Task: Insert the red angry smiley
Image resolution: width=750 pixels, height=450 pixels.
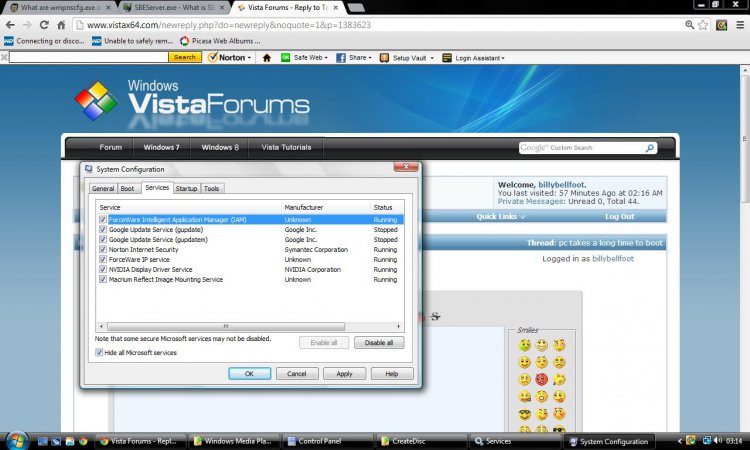Action: click(541, 379)
